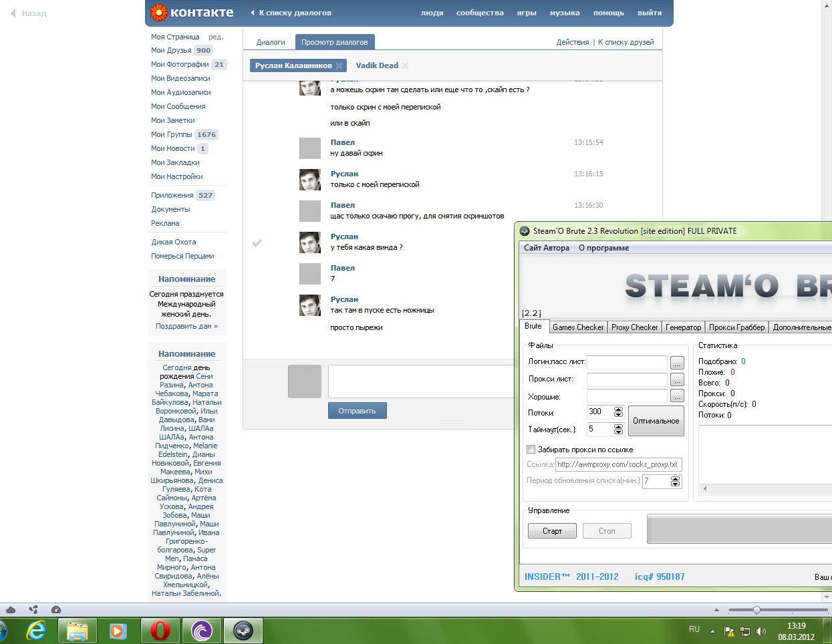Browse for the Логин;пасс лист file
The width and height of the screenshot is (832, 644).
677,363
